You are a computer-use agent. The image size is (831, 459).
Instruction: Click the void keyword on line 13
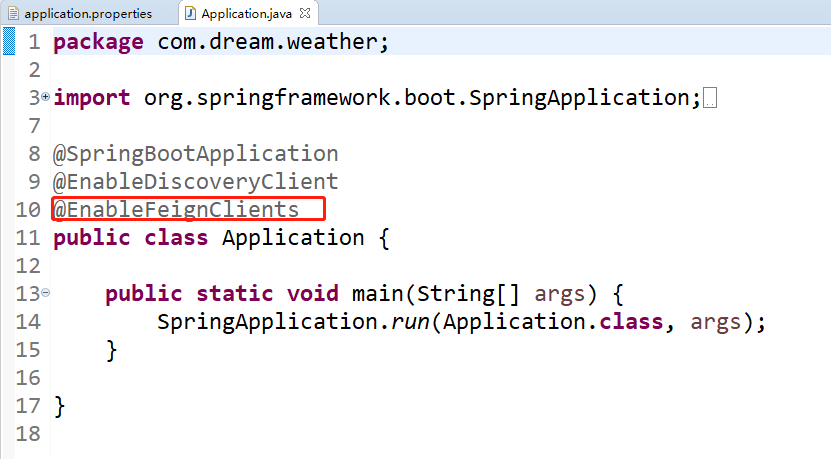[x=313, y=294]
